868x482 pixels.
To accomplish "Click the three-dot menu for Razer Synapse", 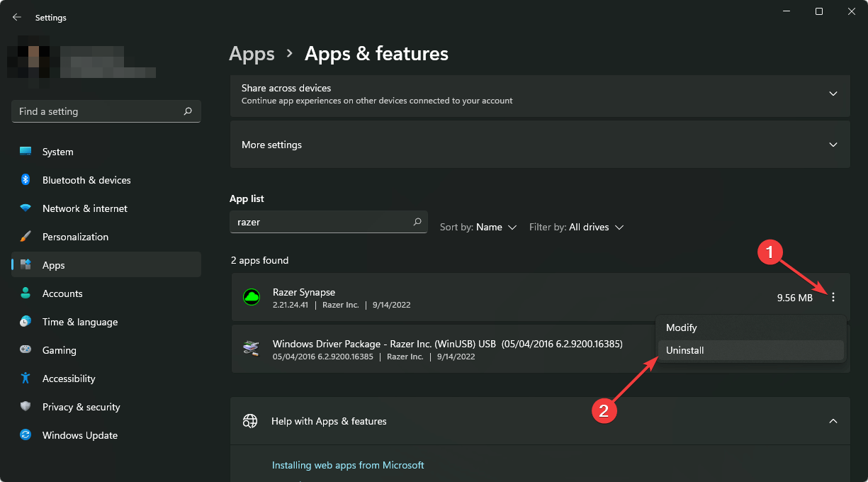I will pos(833,298).
